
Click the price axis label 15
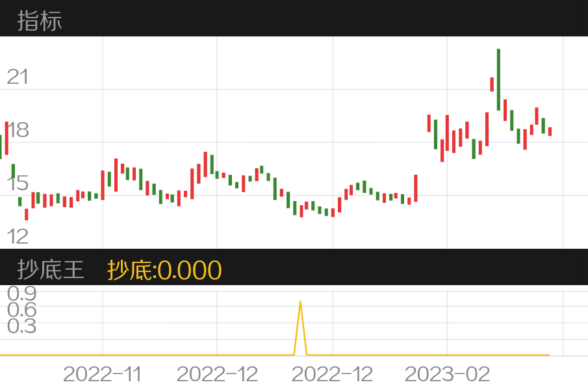pyautogui.click(x=18, y=183)
